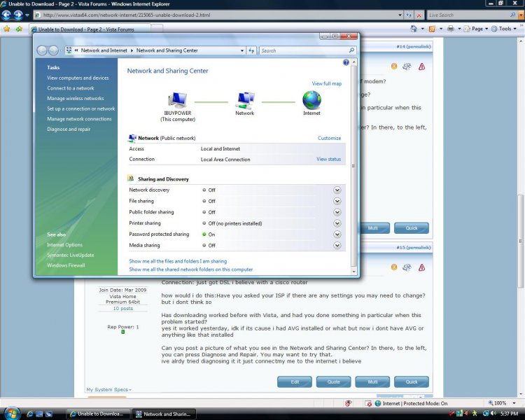Image resolution: width=525 pixels, height=420 pixels.
Task: Open the Favorites Center star icon
Action: [7, 29]
